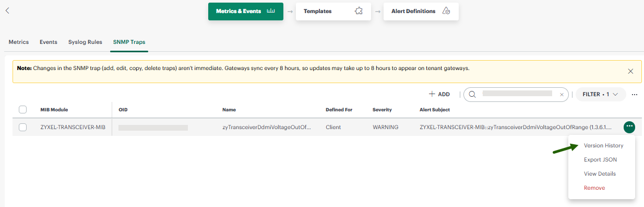Sort by the OID column header
Viewport: 644px width, 207px height.
point(123,110)
